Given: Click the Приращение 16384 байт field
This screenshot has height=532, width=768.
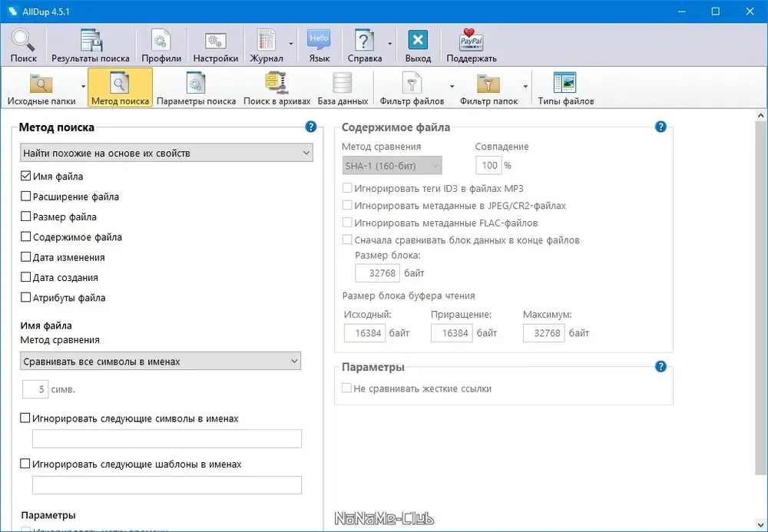Looking at the screenshot, I should coord(452,333).
